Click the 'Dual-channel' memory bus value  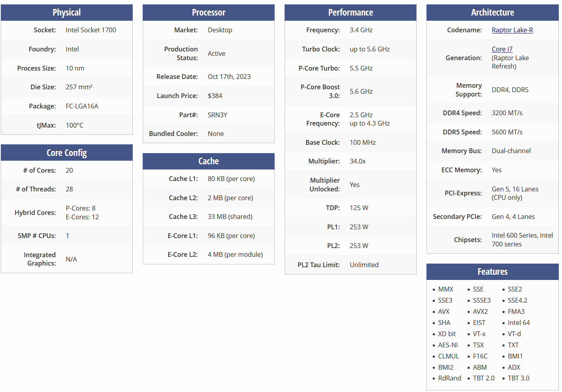(x=511, y=151)
